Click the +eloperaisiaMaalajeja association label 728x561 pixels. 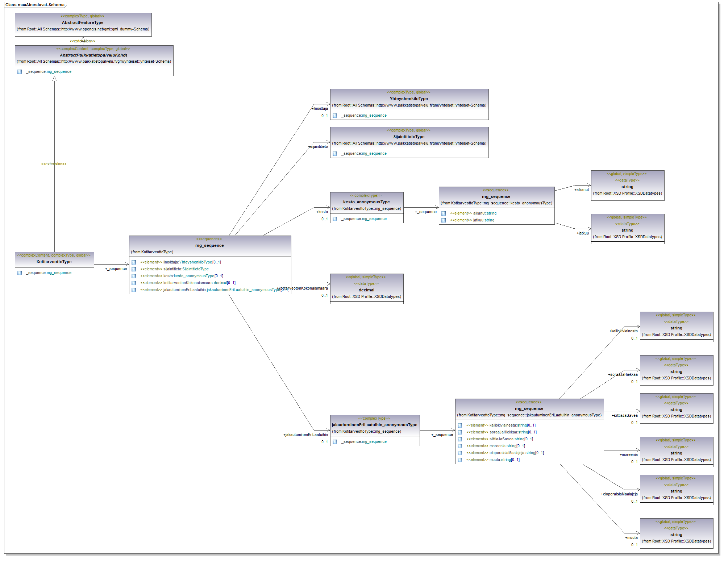(x=619, y=494)
